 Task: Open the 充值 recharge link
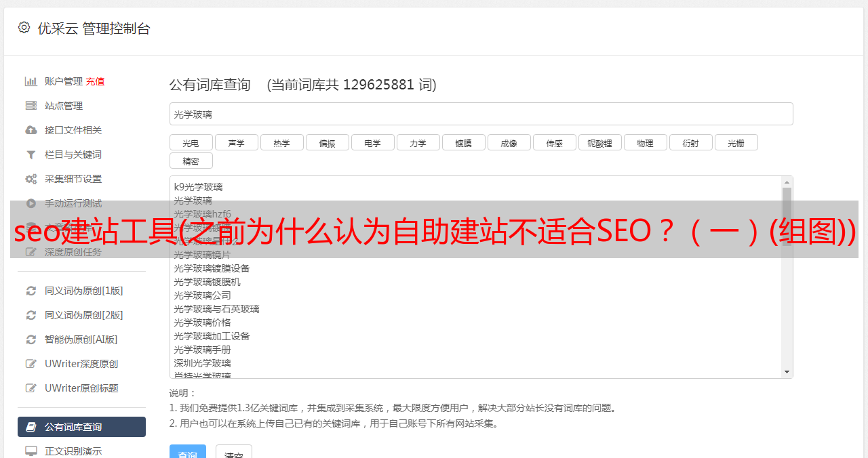[95, 81]
